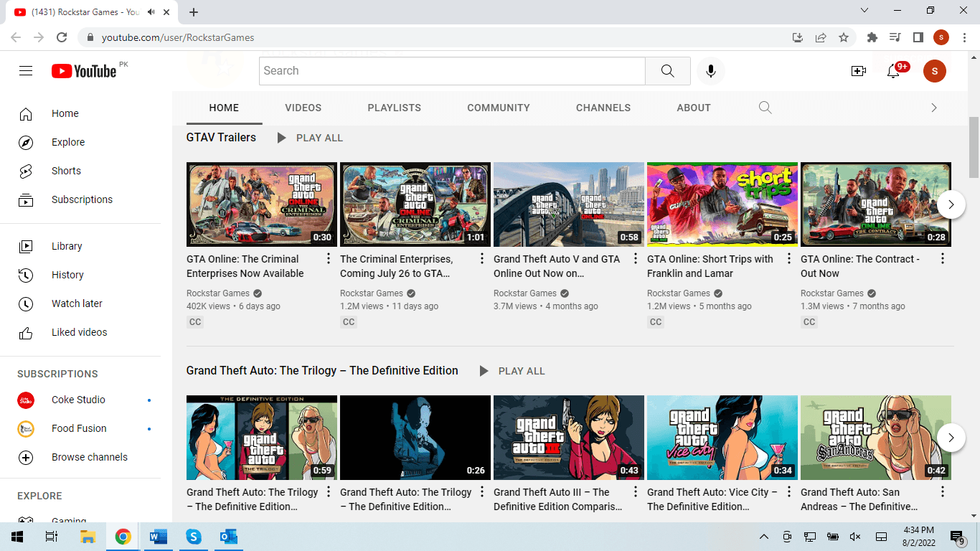Play the GTA III Definitive Edition thumbnail

point(569,438)
